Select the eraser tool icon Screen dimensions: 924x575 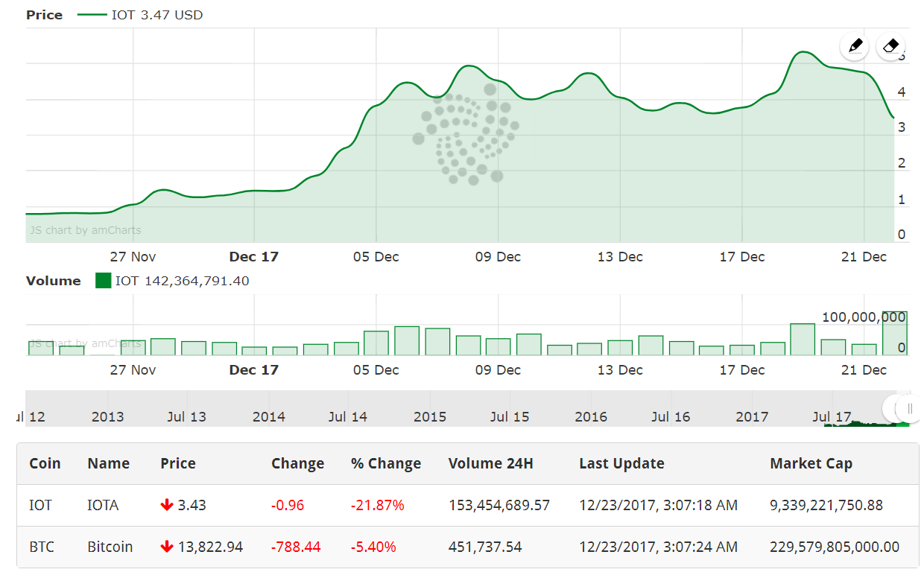point(891,46)
